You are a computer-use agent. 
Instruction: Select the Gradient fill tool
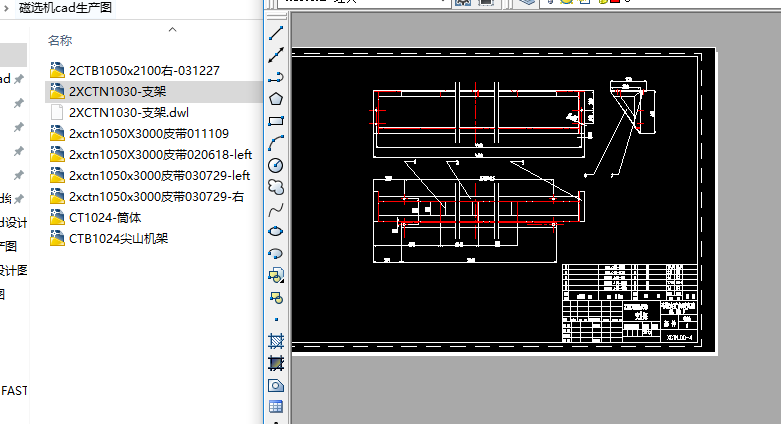pyautogui.click(x=276, y=363)
